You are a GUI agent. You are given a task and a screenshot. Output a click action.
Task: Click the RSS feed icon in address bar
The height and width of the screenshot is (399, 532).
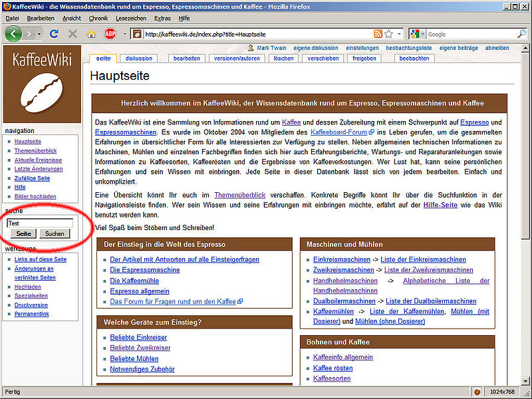tap(378, 34)
